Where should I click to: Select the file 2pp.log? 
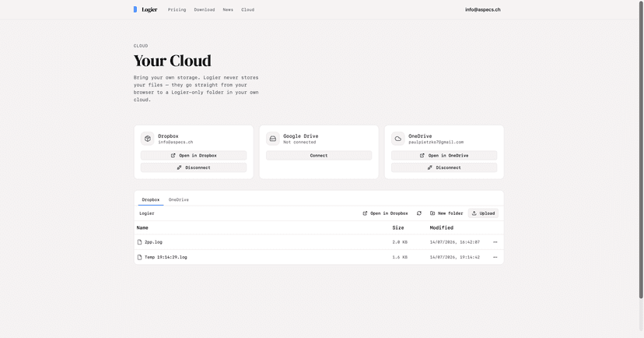click(153, 242)
